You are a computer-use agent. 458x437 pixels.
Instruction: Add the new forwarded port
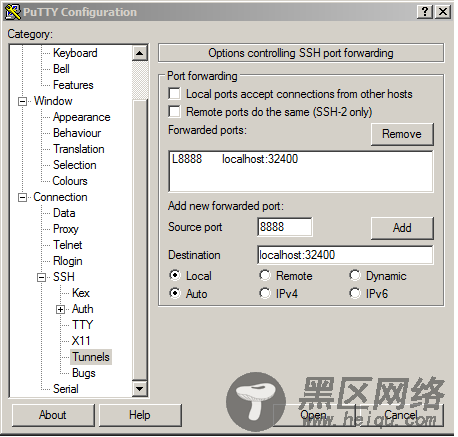coord(402,228)
